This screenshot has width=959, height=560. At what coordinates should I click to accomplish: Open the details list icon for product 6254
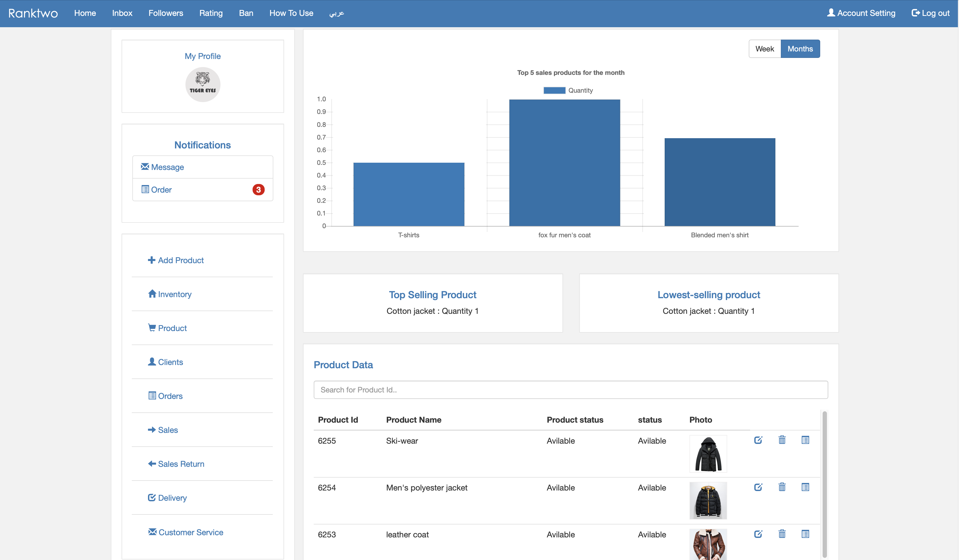[805, 487]
